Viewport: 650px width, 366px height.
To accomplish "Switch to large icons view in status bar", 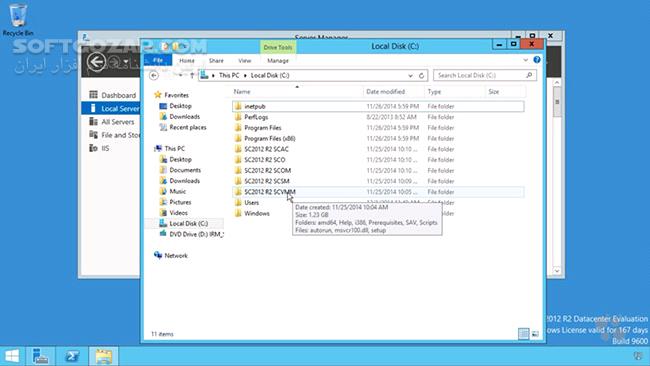I will pos(535,334).
